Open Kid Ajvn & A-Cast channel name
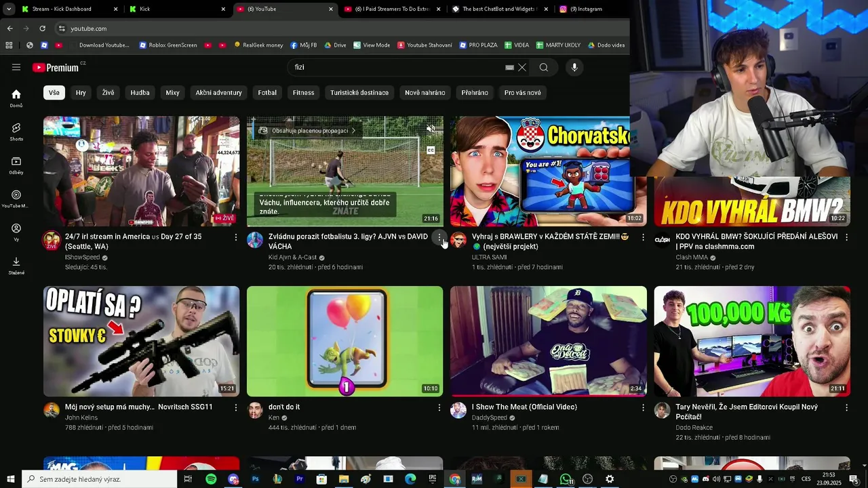This screenshot has height=488, width=868. coord(292,258)
